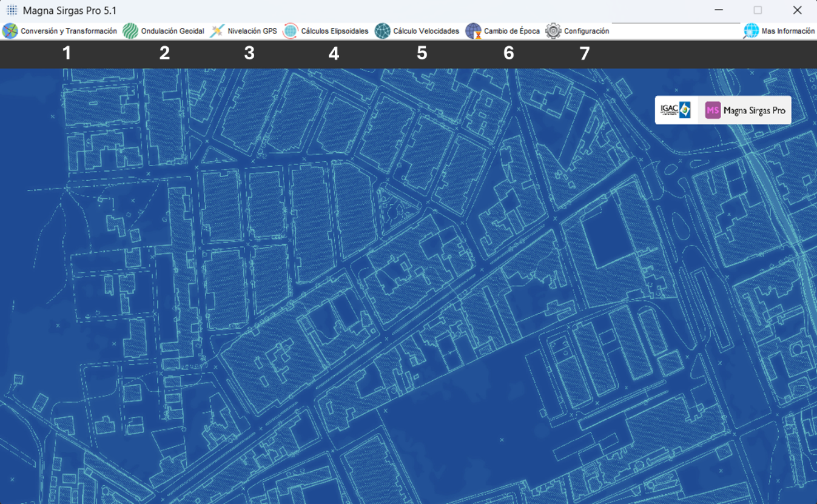Screen dimensions: 817x504
Task: Click the pink MS Magna Sirgas logo
Action: [713, 110]
